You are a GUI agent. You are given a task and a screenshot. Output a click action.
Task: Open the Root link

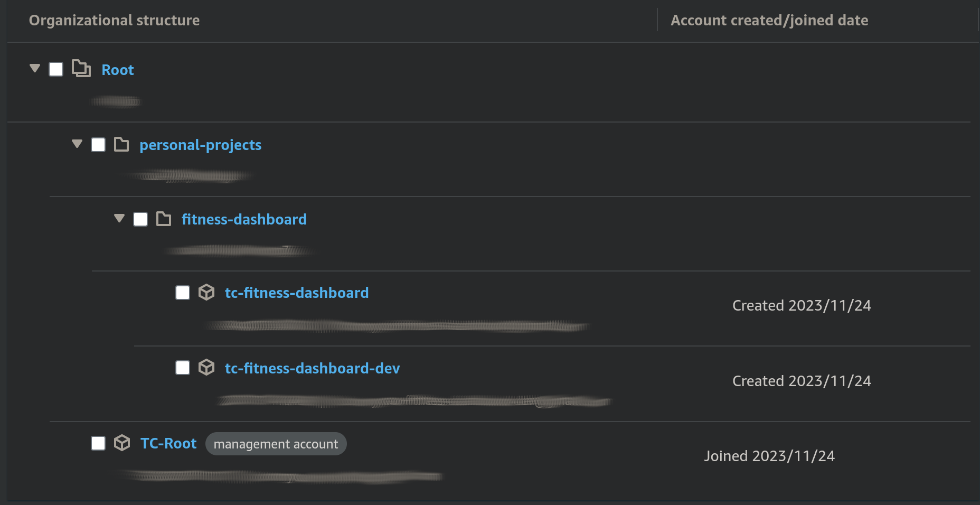click(118, 70)
